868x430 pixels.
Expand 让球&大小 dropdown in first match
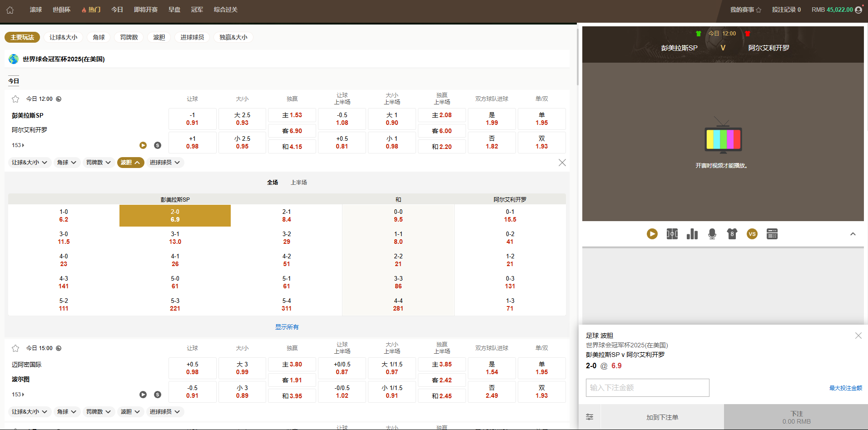(x=30, y=163)
